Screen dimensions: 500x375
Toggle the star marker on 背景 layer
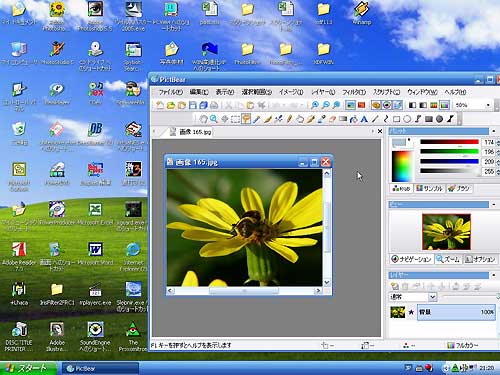click(x=411, y=312)
